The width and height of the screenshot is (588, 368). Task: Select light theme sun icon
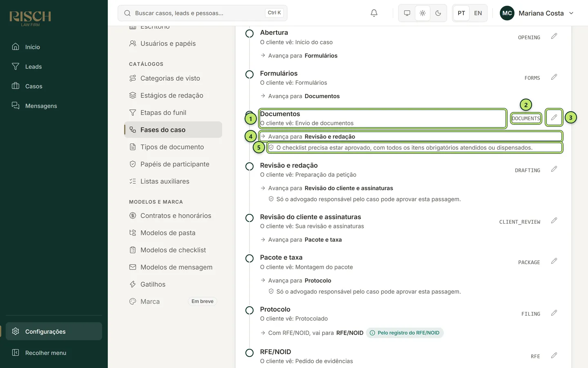pos(423,13)
